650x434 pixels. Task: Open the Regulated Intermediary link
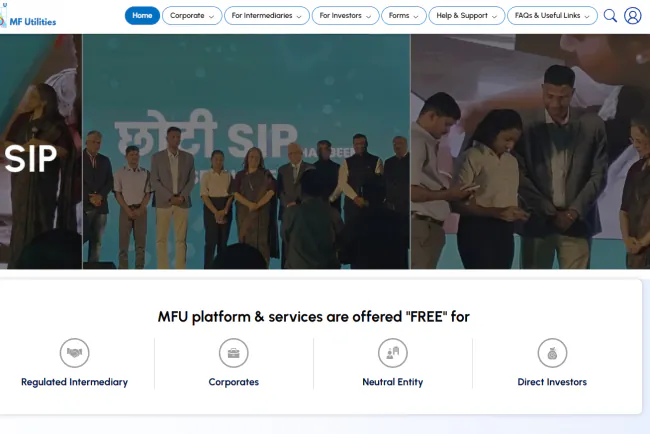point(75,382)
